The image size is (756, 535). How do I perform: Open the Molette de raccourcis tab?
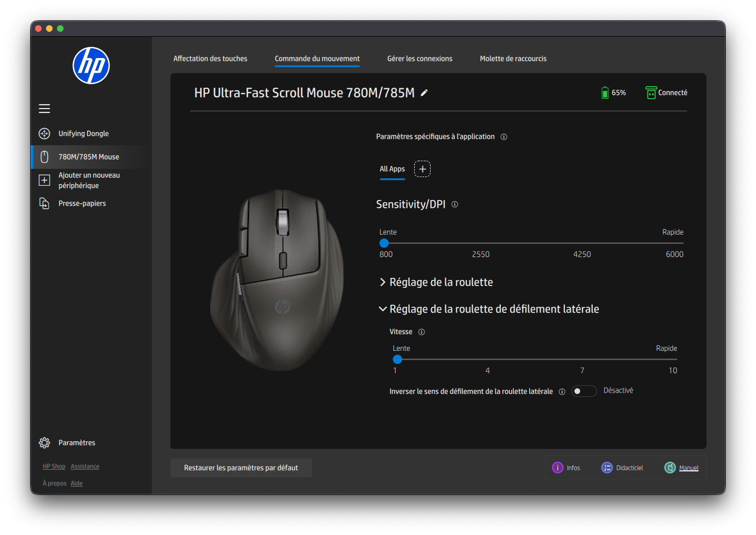click(513, 58)
